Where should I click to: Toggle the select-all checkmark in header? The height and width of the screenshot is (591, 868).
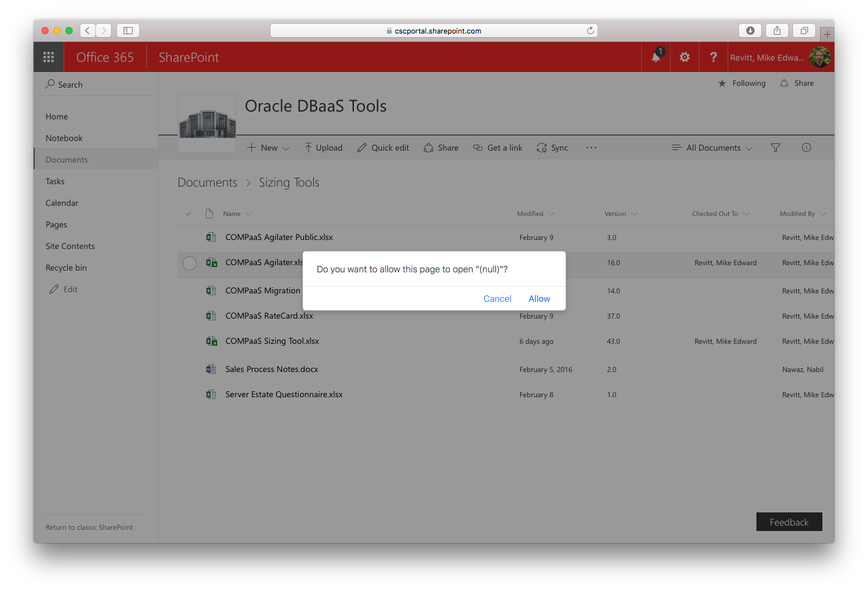point(188,214)
